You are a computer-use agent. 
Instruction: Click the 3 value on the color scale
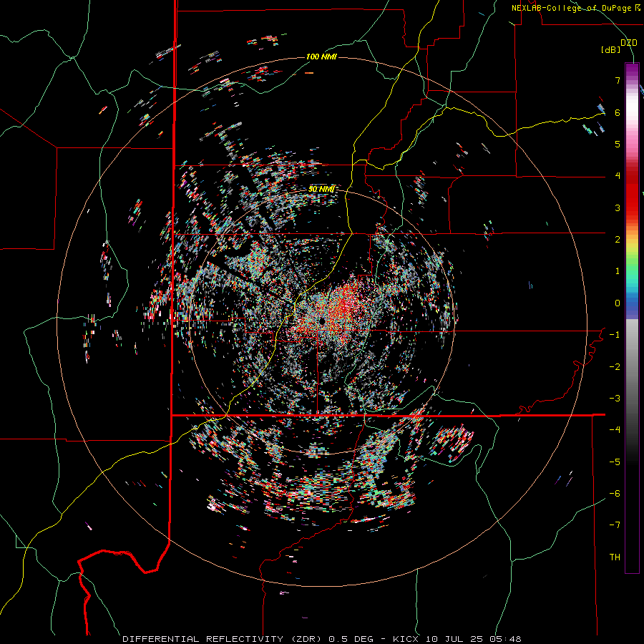point(618,208)
